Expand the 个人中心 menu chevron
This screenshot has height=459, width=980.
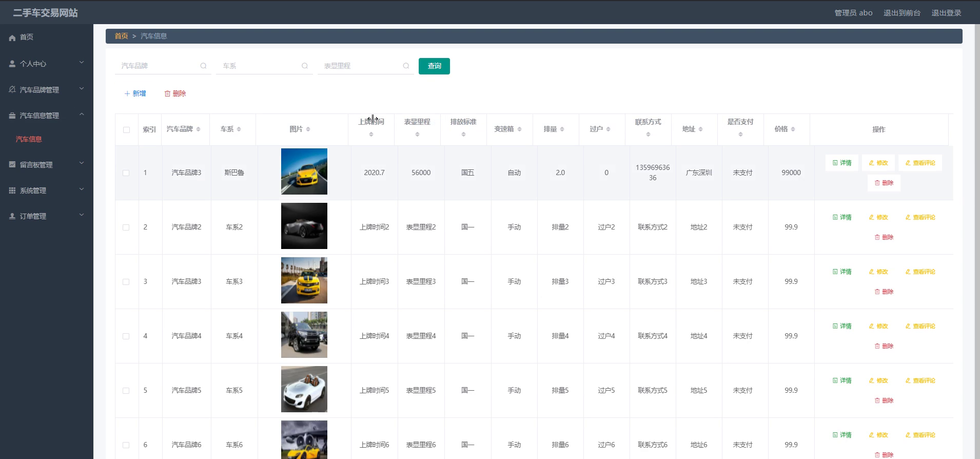[82, 63]
